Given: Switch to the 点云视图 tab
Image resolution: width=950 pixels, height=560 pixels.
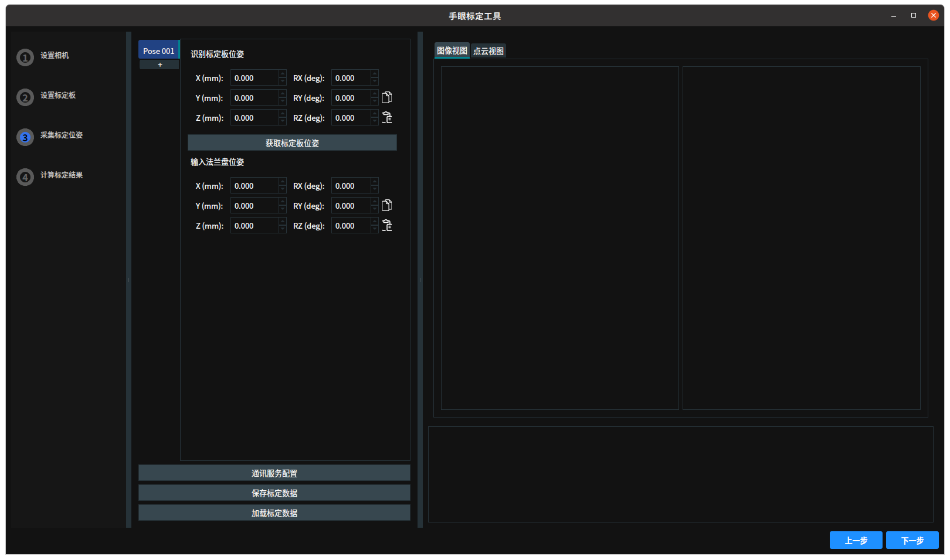Looking at the screenshot, I should tap(488, 51).
